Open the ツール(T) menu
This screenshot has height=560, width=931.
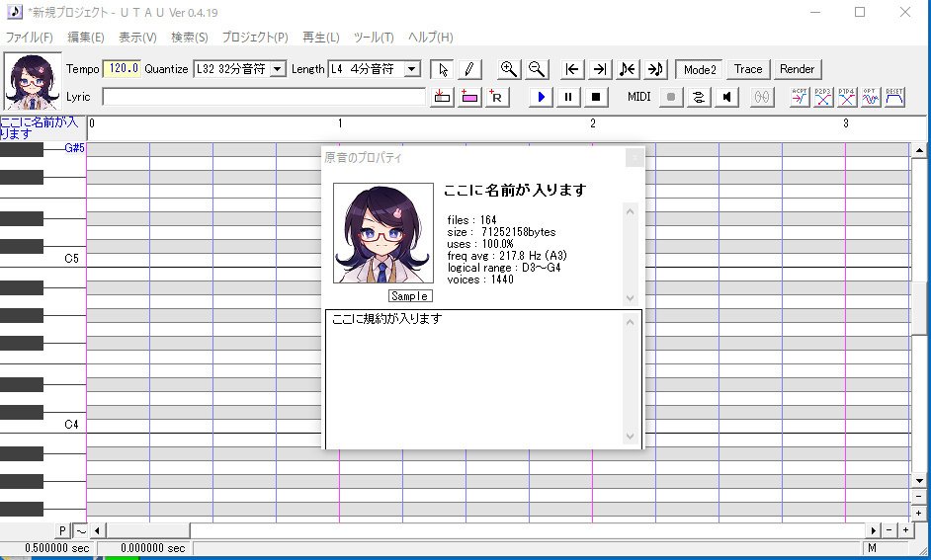coord(374,38)
